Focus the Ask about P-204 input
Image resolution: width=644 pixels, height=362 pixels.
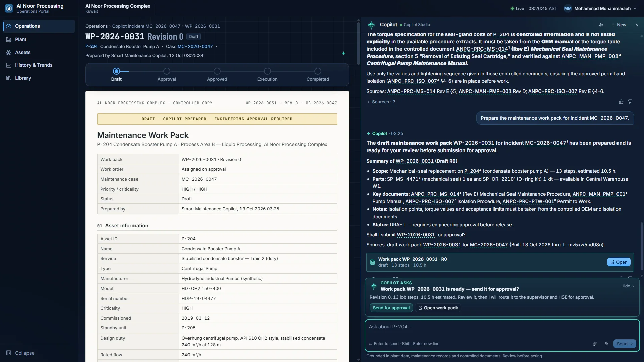[x=502, y=327]
